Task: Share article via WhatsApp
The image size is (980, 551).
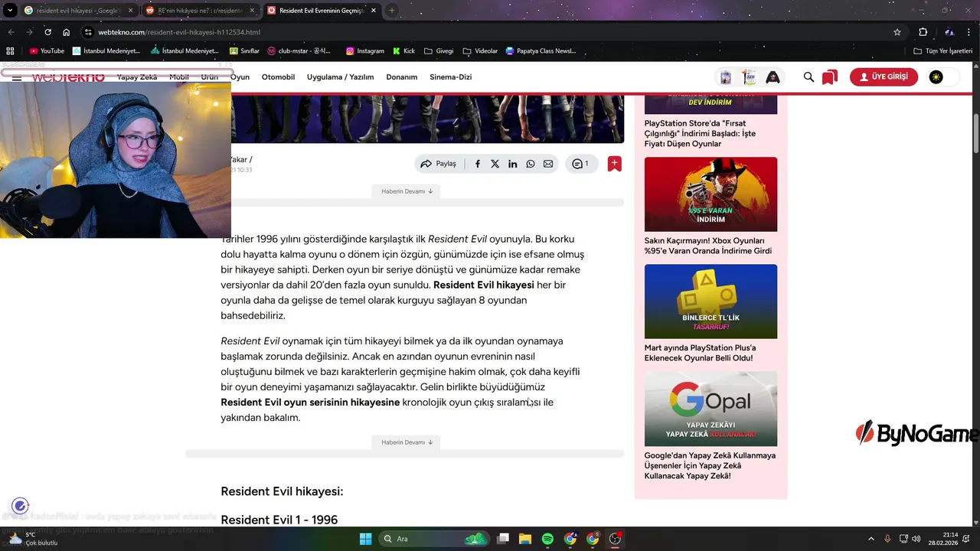Action: pos(531,164)
